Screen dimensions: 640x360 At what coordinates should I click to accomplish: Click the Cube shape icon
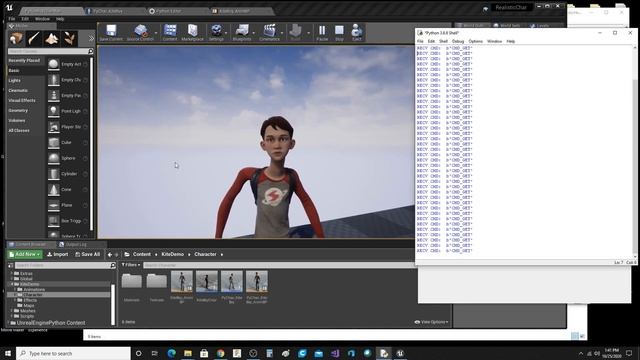tap(53, 142)
